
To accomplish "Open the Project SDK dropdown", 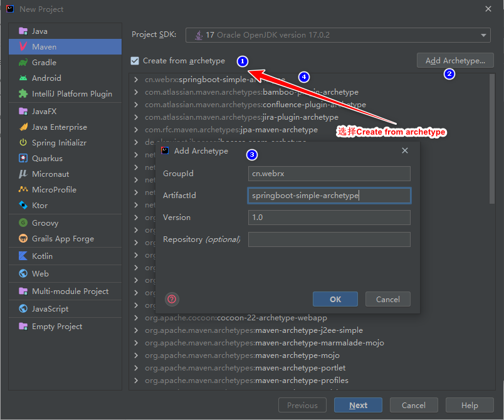I will point(338,35).
